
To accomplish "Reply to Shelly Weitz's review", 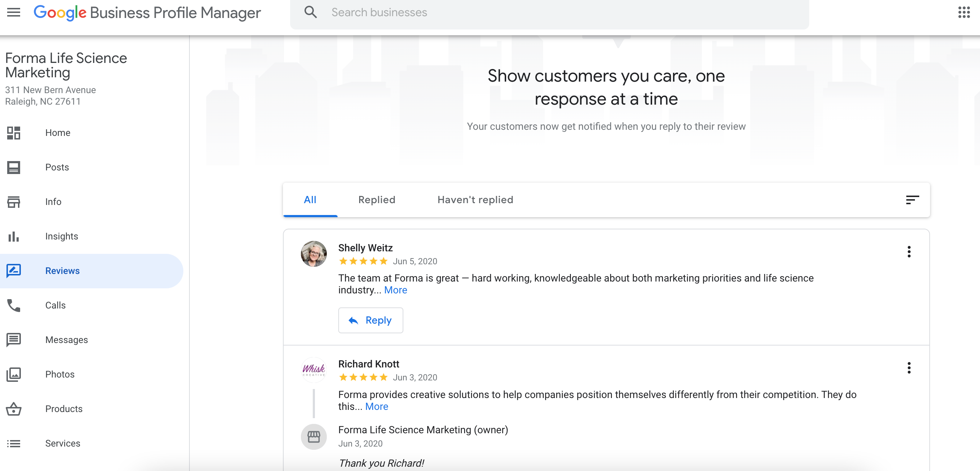I will tap(371, 320).
